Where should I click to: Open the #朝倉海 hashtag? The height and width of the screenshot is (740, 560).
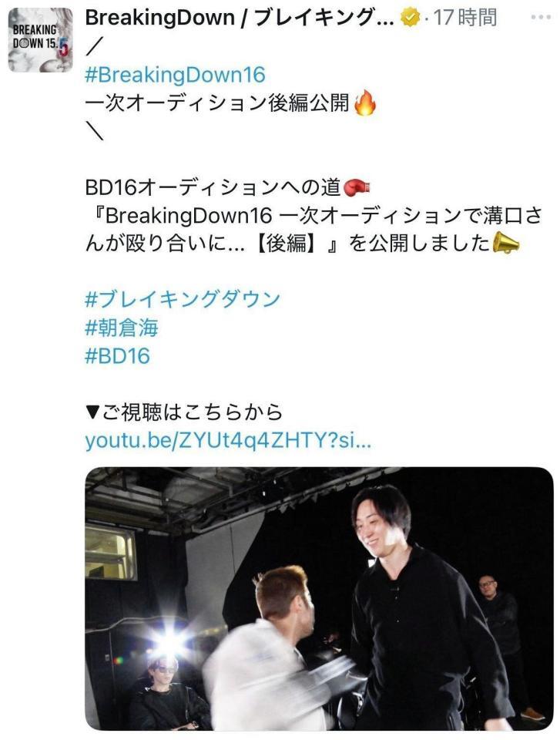121,327
